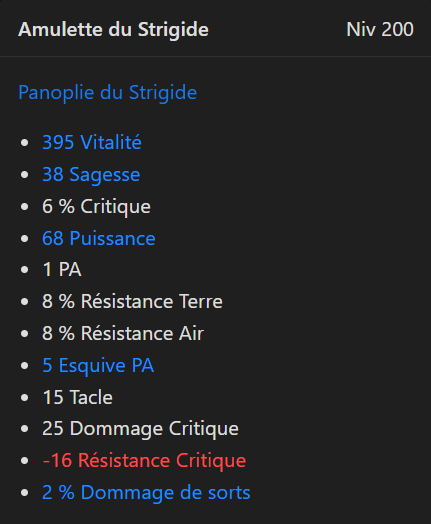Click the bullet beside -16 Résistance Critique
The height and width of the screenshot is (524, 431).
click(x=24, y=461)
